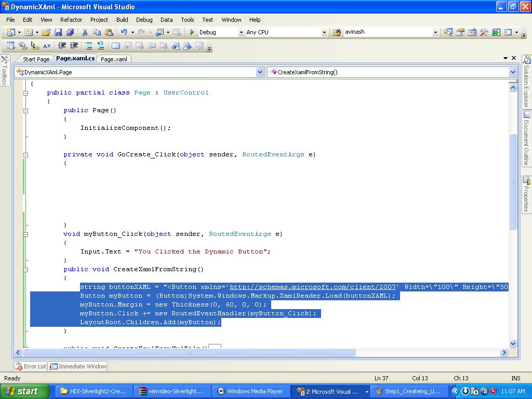The image size is (532, 399).
Task: Click the Display Object Member List icon
Action: (x=10, y=46)
